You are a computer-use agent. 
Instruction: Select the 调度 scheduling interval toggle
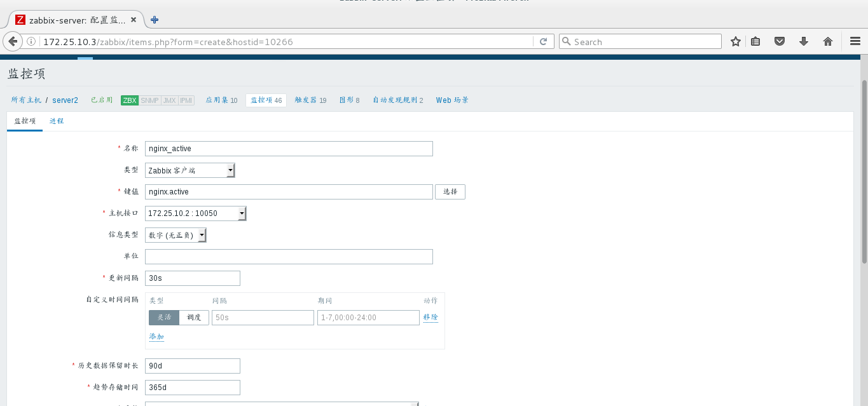coord(194,318)
